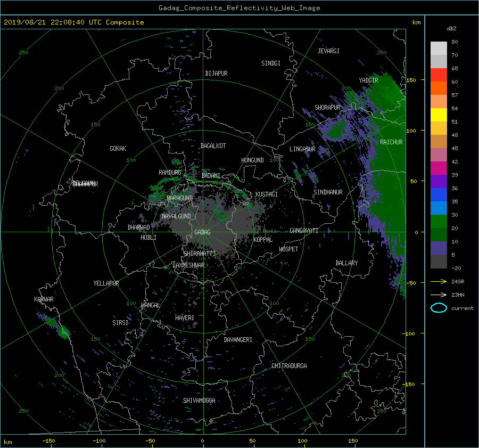Click the KOPPAL city label
Viewport: 479px width, 448px height.
point(263,240)
